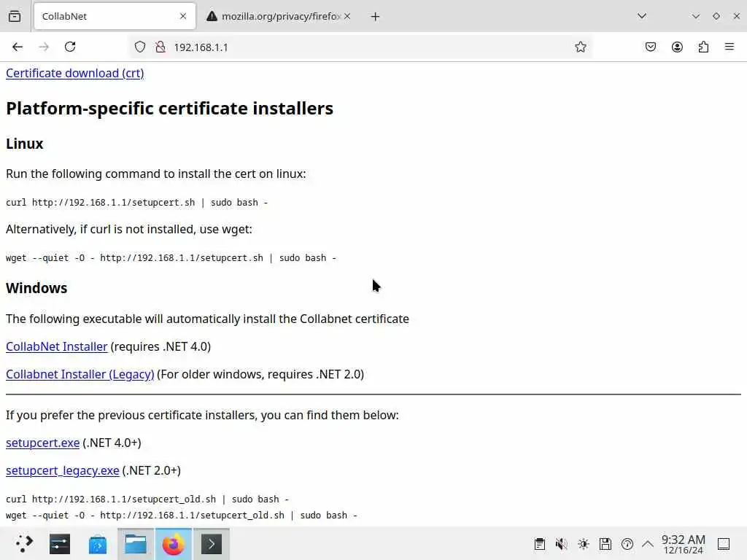The width and height of the screenshot is (747, 560).
Task: Click the Windows section heading
Action: click(x=36, y=288)
